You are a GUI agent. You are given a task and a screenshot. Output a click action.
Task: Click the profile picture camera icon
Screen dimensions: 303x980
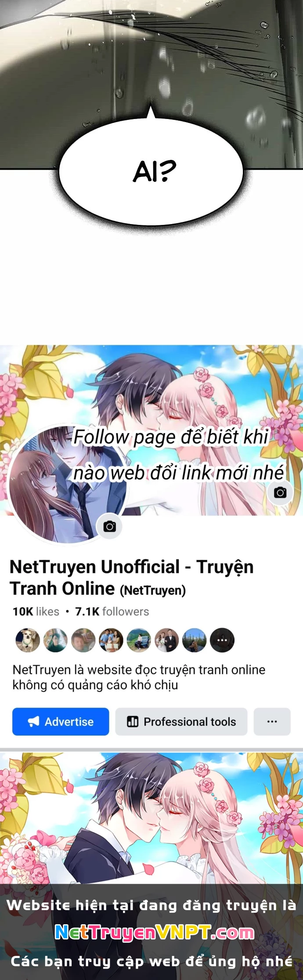click(110, 526)
